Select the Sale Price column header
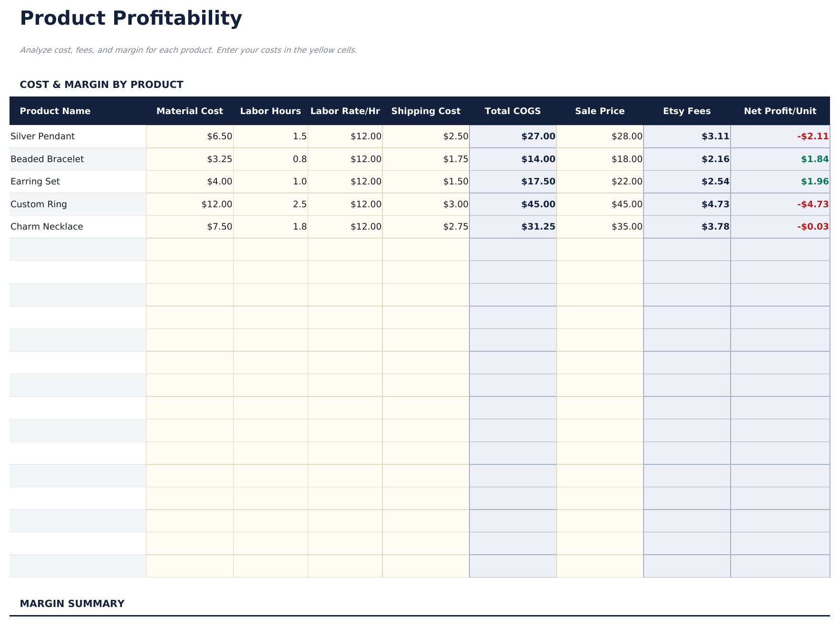This screenshot has width=840, height=626. 600,111
